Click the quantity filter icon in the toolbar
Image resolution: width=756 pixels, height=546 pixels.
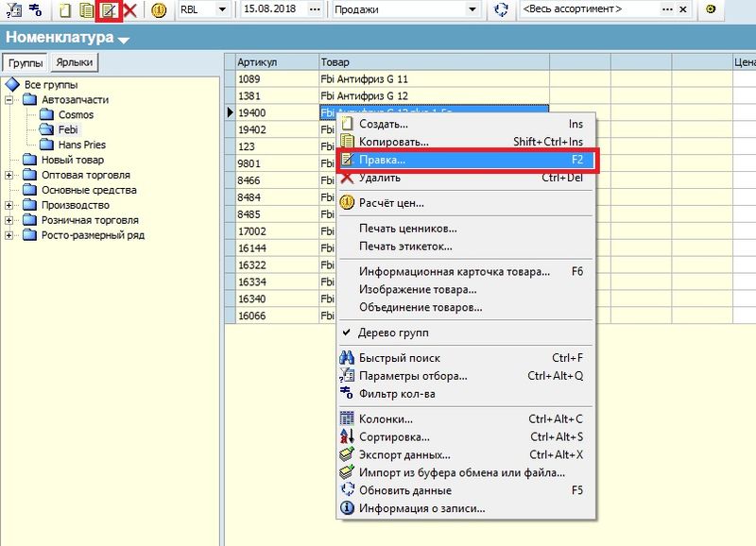(35, 9)
